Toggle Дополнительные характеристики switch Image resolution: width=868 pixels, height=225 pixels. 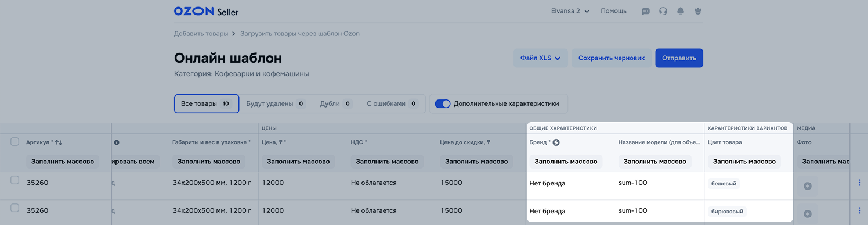click(443, 103)
